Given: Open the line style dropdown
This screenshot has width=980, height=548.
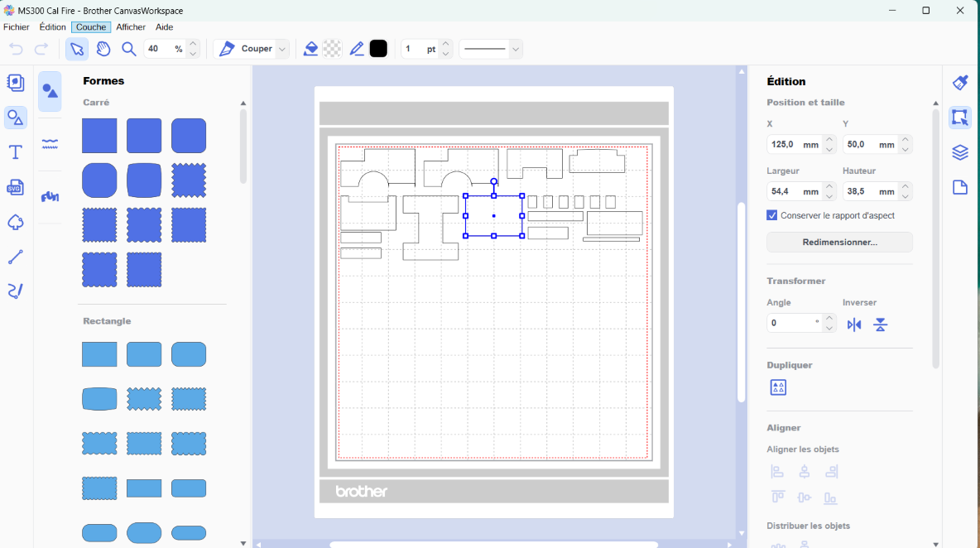Looking at the screenshot, I should pos(491,49).
